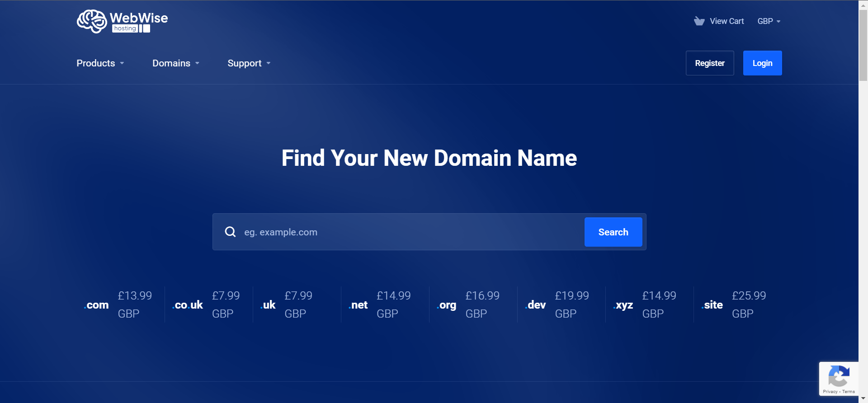Click the magnifying glass search icon

click(x=230, y=232)
